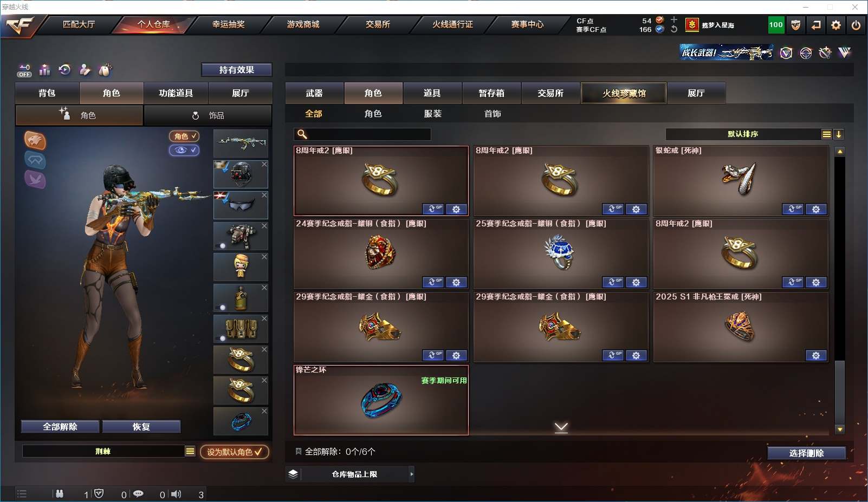
Task: Click the 选择删除 button
Action: coord(807,453)
